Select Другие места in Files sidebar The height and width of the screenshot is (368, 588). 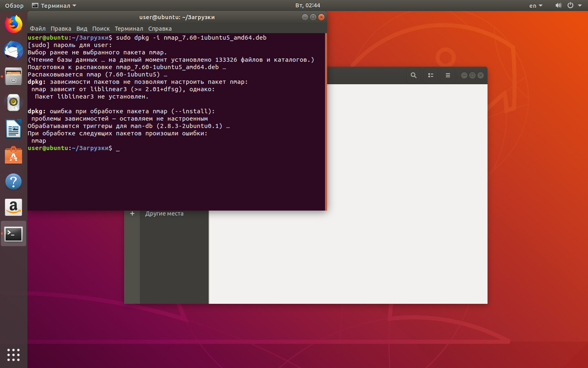tap(164, 213)
